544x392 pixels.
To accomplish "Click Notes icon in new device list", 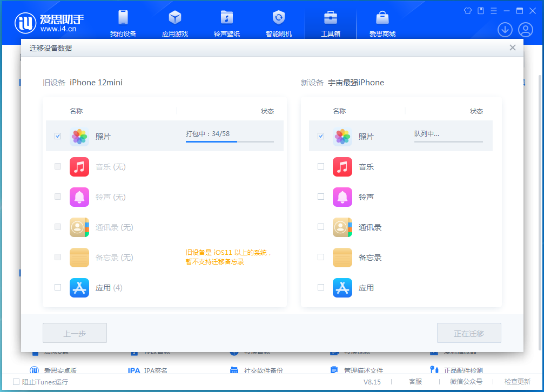I will click(x=342, y=258).
